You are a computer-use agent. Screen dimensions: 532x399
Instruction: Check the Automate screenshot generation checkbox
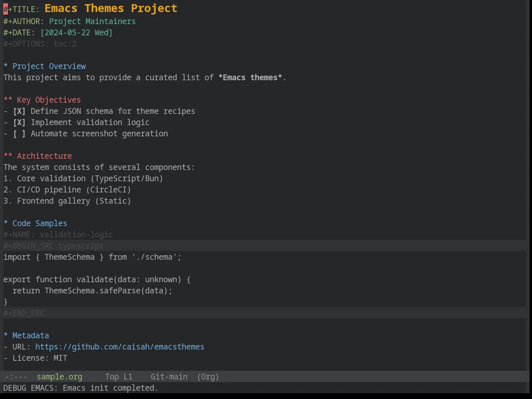tap(19, 133)
